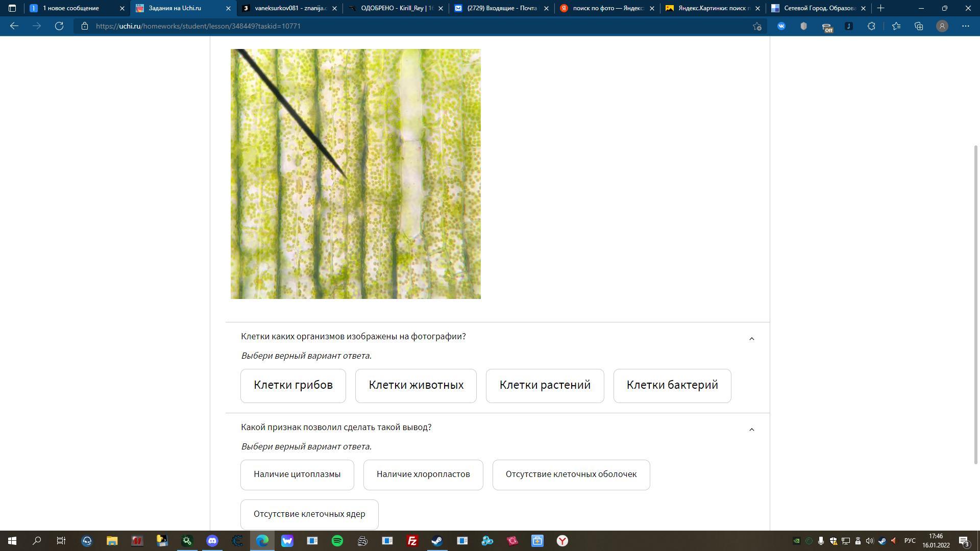The width and height of the screenshot is (980, 551).
Task: Select answer Клетки животных
Action: (x=416, y=386)
